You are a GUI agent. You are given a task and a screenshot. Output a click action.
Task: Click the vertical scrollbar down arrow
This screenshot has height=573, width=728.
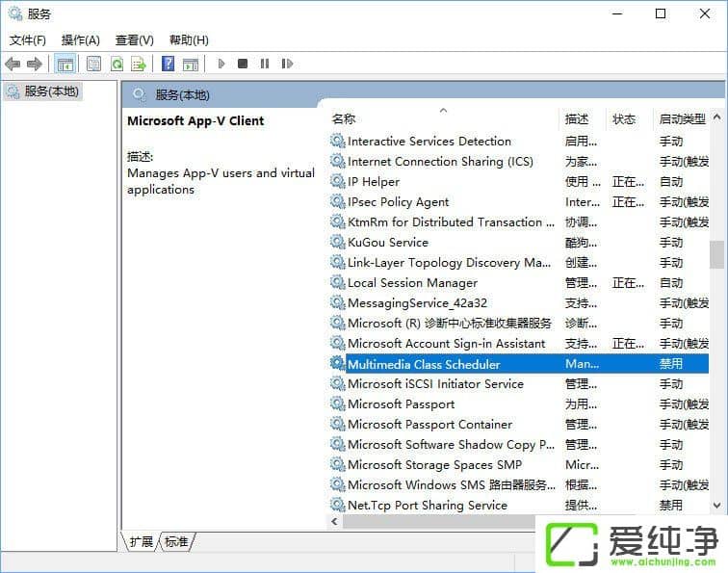click(716, 506)
